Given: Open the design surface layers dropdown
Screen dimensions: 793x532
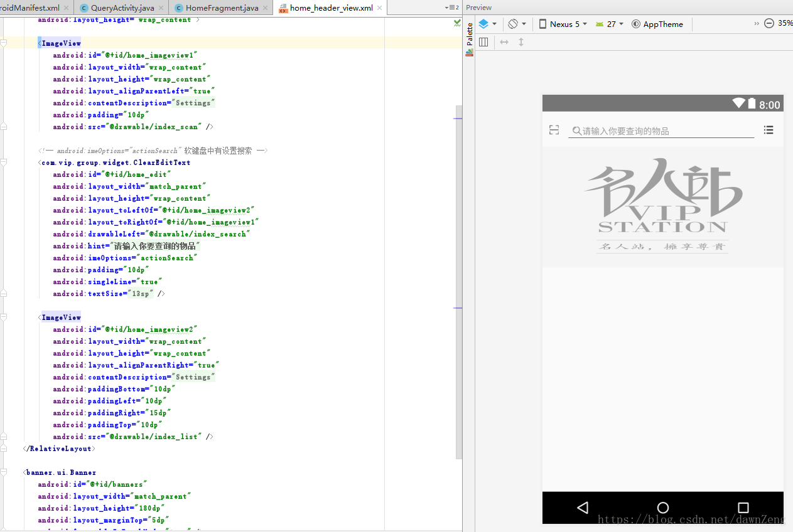Looking at the screenshot, I should click(487, 24).
